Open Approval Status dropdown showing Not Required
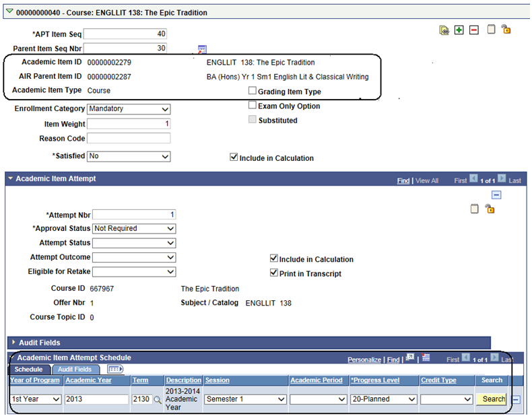This screenshot has height=418, width=532. 134,228
